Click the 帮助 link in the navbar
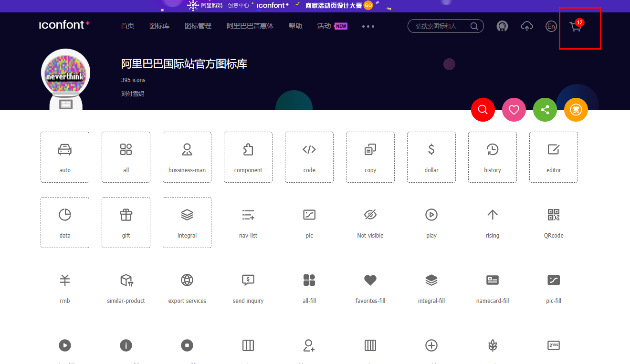The image size is (630, 364). pyautogui.click(x=295, y=26)
